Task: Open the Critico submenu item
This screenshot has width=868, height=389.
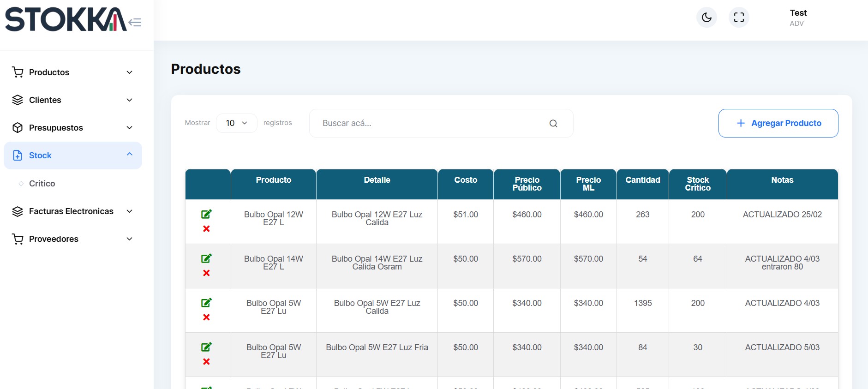Action: pos(42,184)
